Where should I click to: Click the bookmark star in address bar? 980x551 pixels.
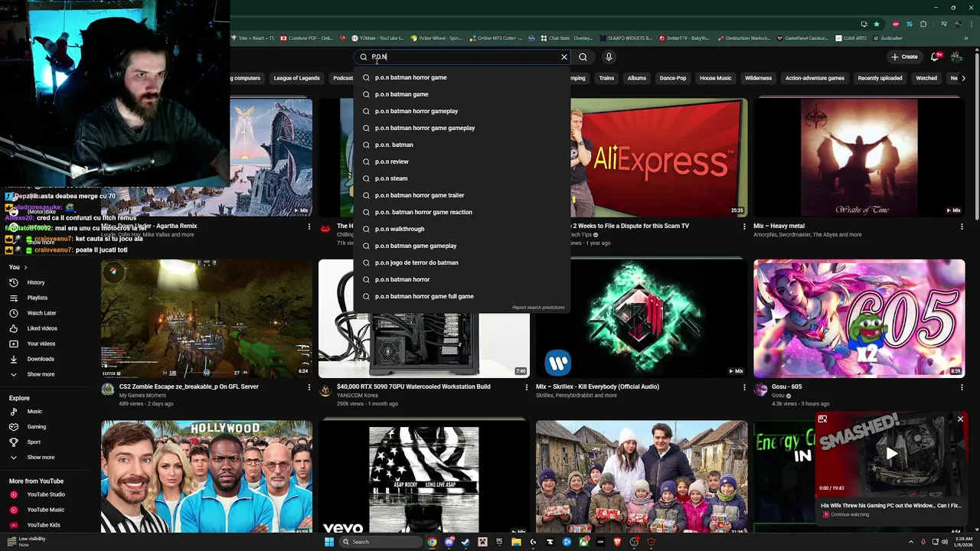click(x=877, y=24)
